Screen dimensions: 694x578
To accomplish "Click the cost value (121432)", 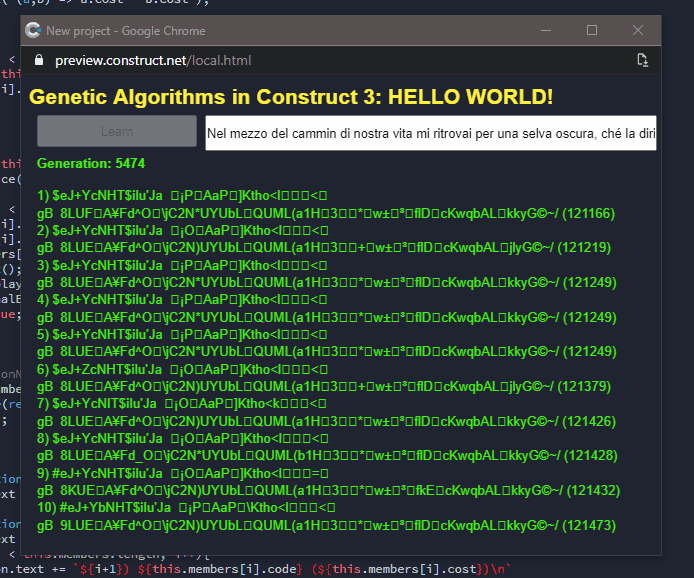I will click(x=594, y=490).
